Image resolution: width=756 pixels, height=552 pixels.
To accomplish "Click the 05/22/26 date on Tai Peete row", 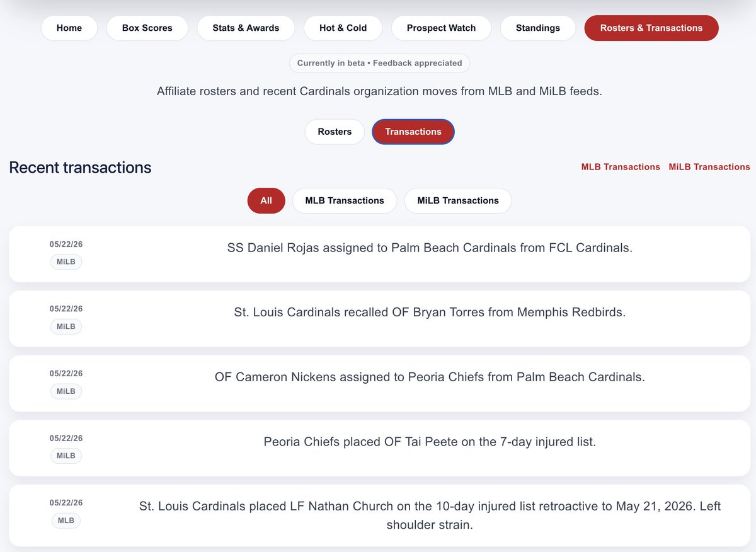I will coord(66,438).
